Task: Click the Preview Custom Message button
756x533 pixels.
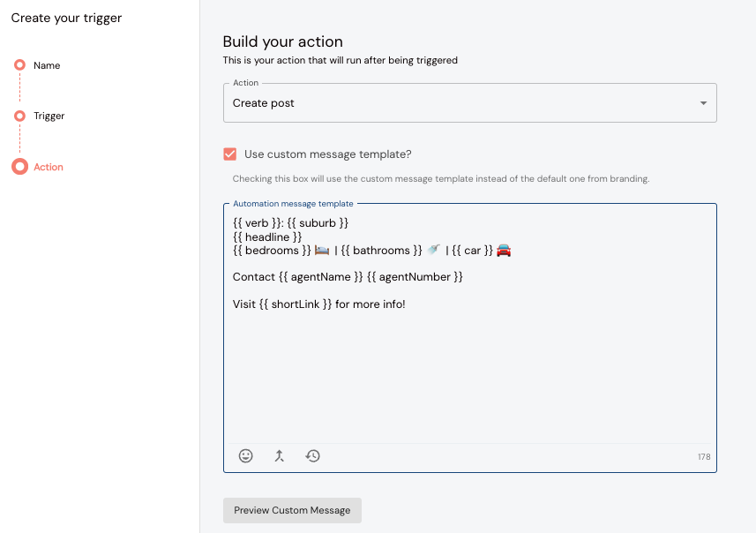Action: (292, 510)
